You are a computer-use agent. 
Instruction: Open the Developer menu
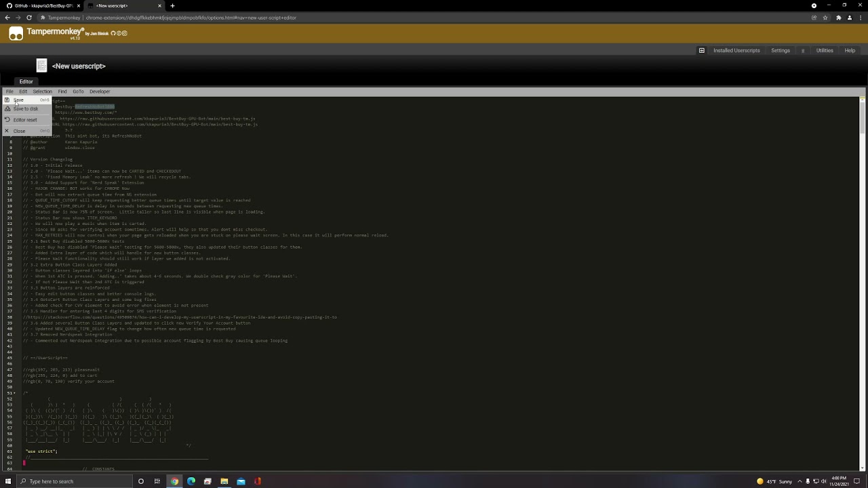tap(100, 91)
